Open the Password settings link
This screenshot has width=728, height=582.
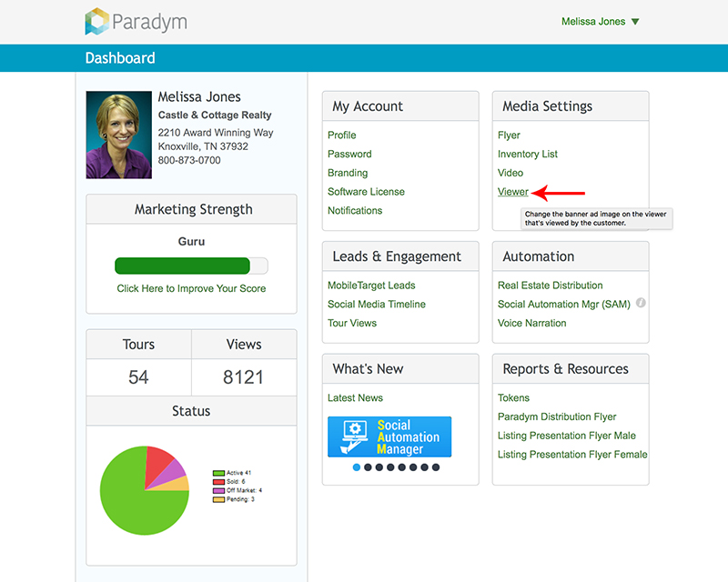(349, 154)
